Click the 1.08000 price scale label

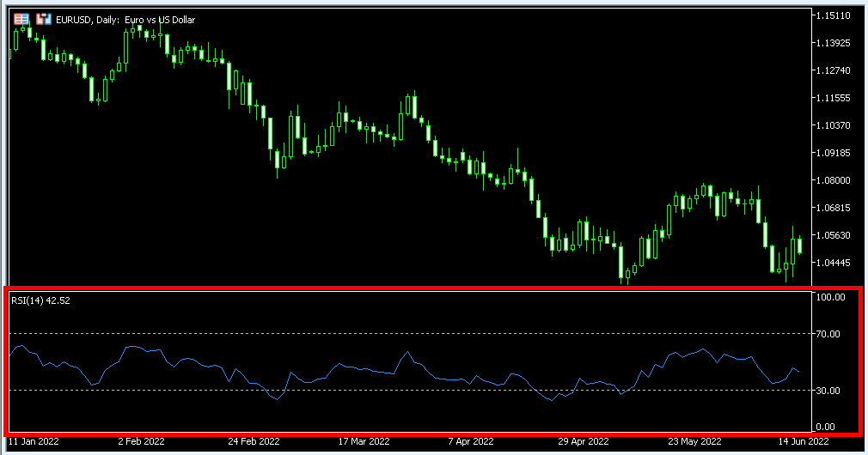coord(833,180)
